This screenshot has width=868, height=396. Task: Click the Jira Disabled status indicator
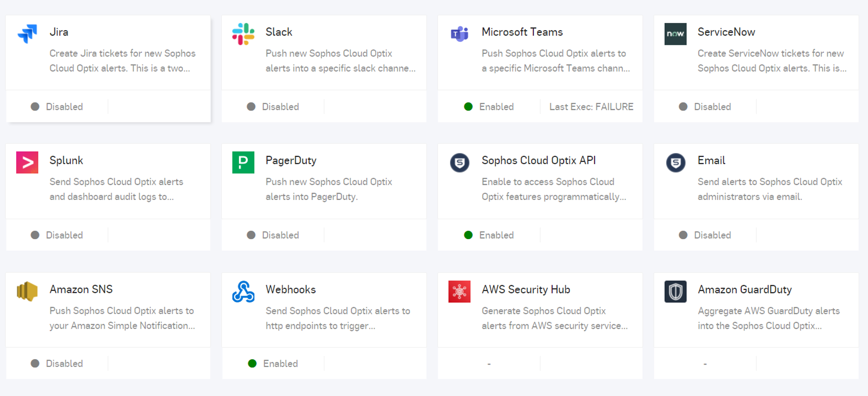point(57,107)
